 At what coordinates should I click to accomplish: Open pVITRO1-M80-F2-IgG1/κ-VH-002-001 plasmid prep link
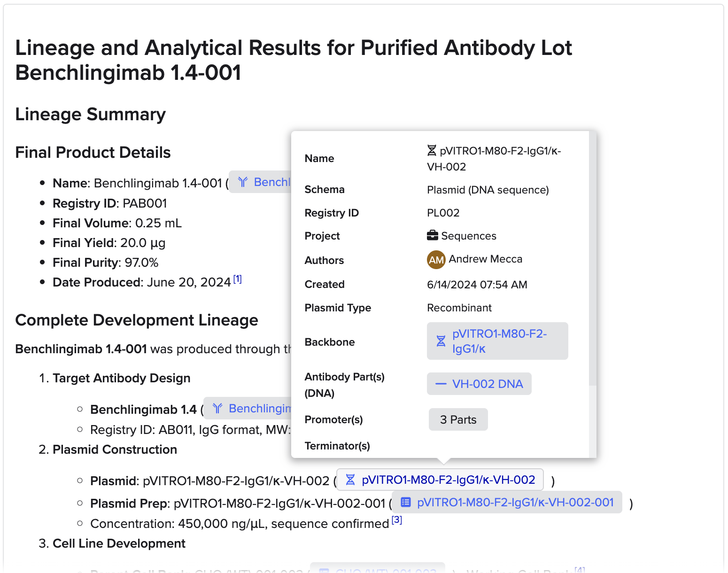point(515,503)
